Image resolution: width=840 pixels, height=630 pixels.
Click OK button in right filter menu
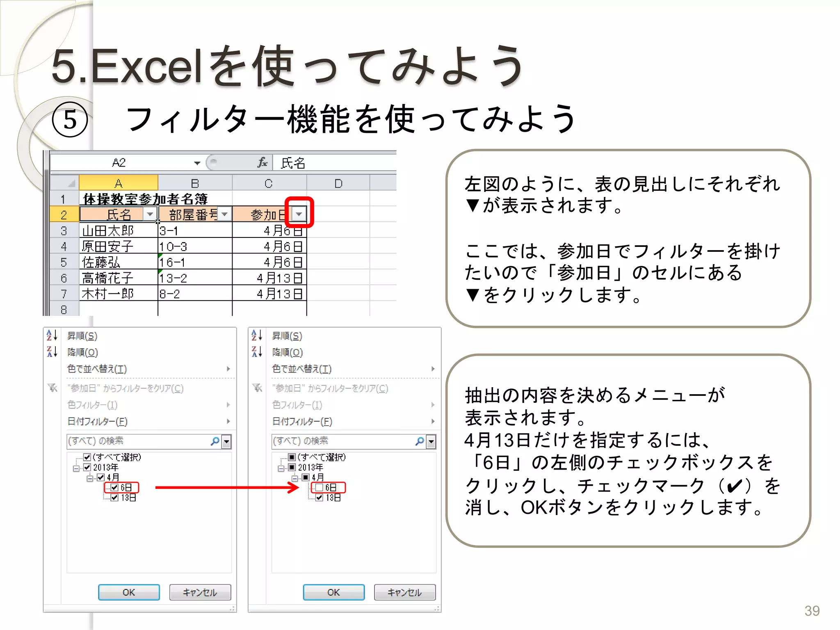[x=333, y=592]
